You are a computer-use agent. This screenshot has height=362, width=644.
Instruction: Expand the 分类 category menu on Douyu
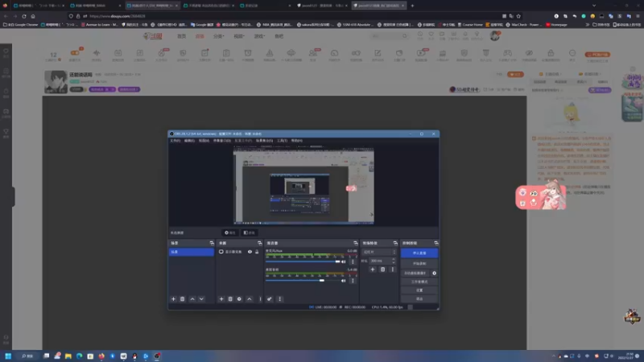(218, 36)
